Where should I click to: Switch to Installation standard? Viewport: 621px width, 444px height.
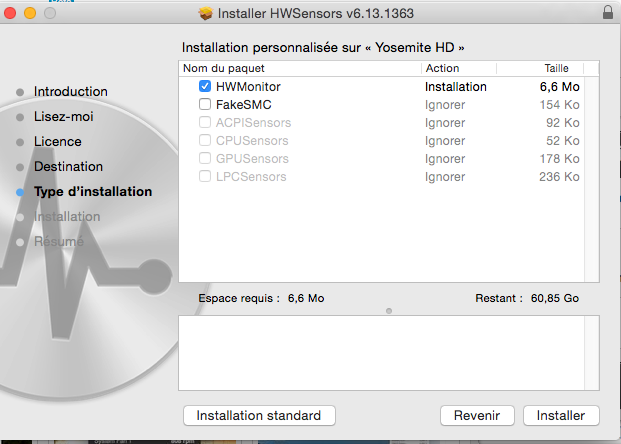pos(259,415)
